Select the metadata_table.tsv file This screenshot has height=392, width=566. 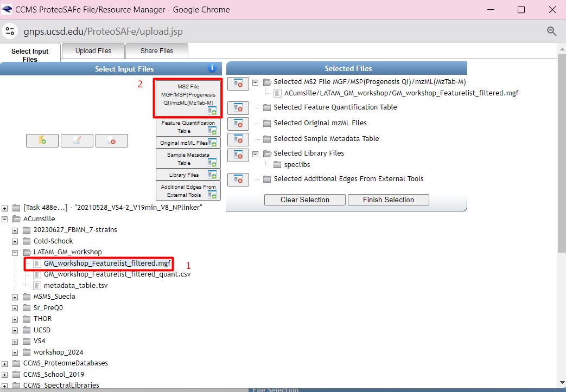pyautogui.click(x=75, y=285)
